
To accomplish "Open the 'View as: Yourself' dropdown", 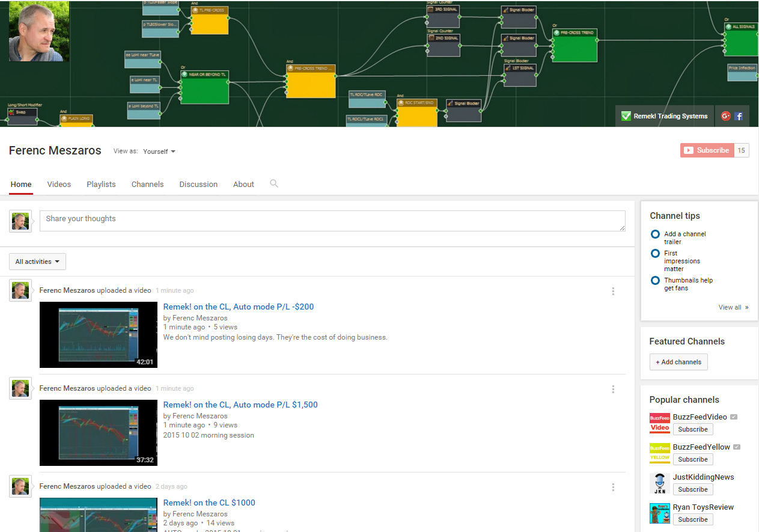I will (x=159, y=151).
